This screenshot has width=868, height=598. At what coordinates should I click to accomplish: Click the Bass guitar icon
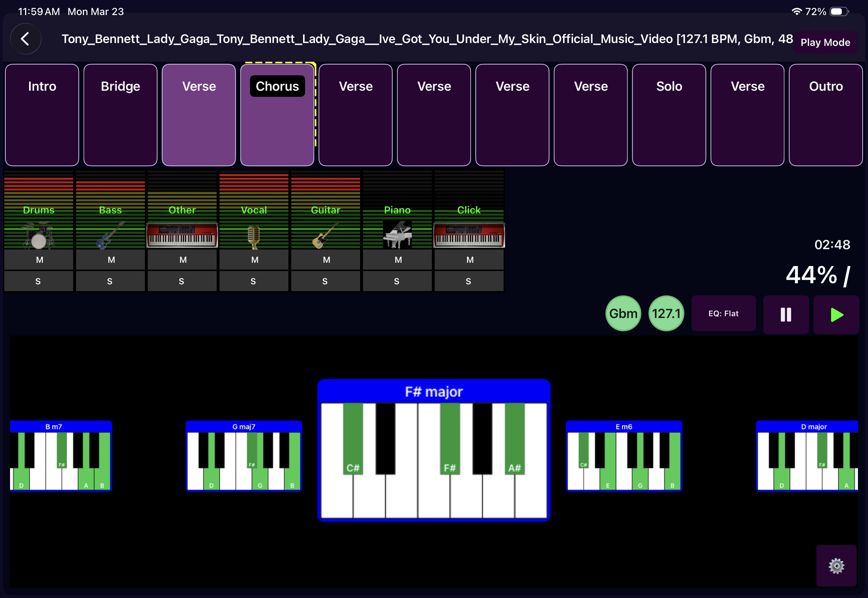click(x=110, y=234)
